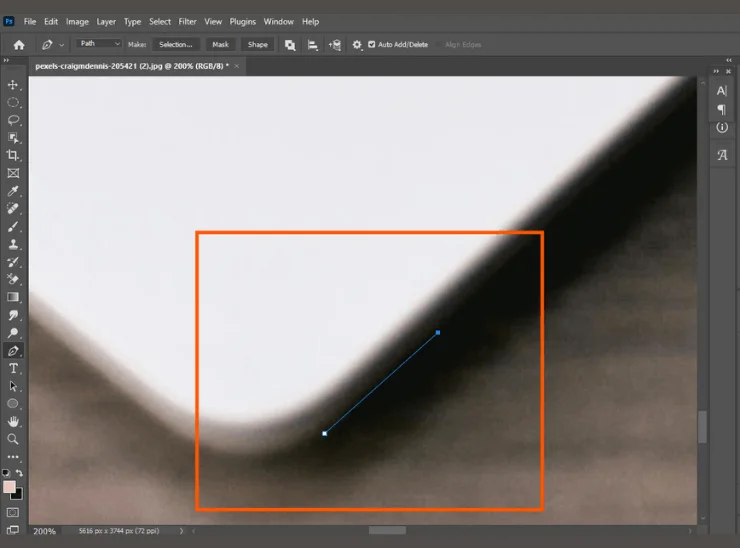Image resolution: width=740 pixels, height=548 pixels.
Task: Open path operations icon in options bar
Action: (290, 45)
